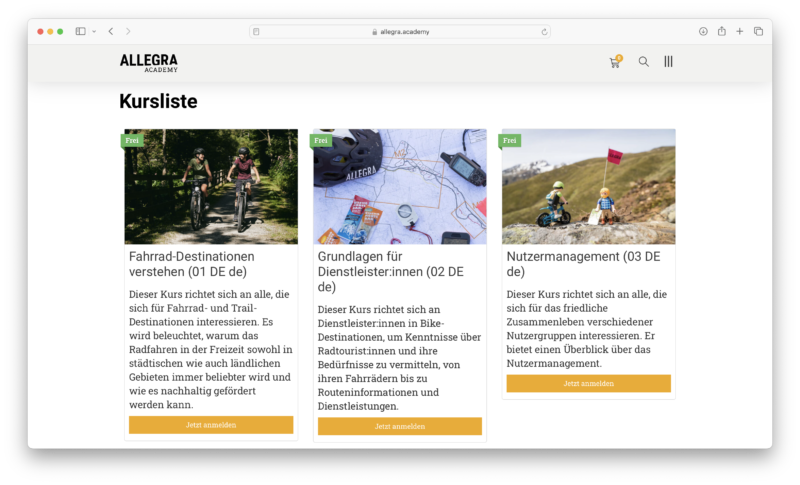800x485 pixels.
Task: Go forward with the browser forward arrow
Action: [x=128, y=31]
